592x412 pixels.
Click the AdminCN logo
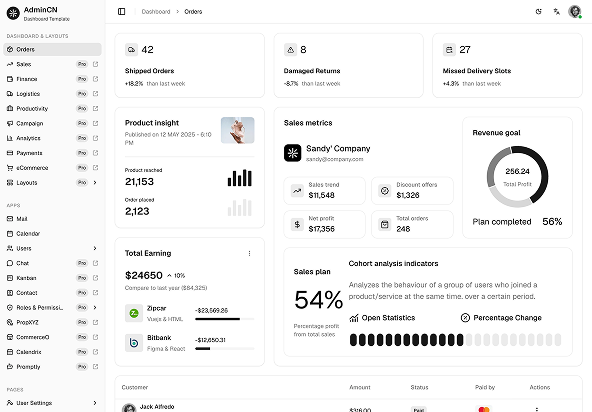coord(13,13)
